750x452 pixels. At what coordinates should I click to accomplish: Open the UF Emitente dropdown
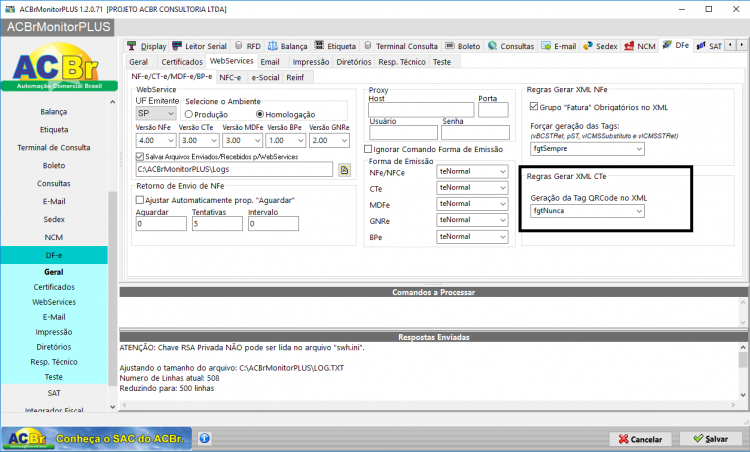(x=156, y=113)
